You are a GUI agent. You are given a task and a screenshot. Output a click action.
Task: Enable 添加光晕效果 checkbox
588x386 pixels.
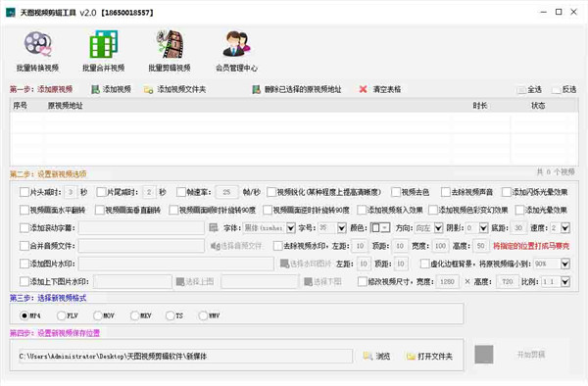[x=519, y=210]
